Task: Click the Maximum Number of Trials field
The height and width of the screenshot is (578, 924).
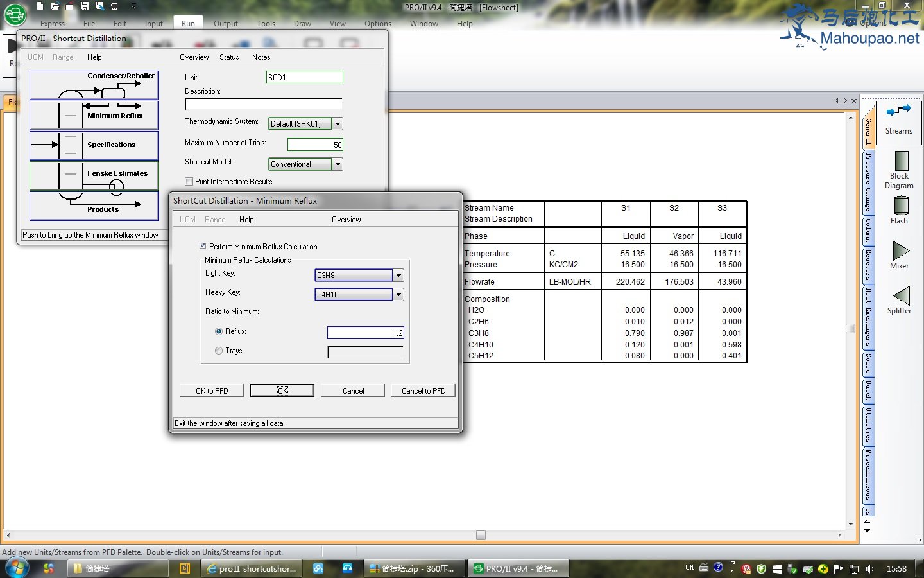Action: pos(315,144)
